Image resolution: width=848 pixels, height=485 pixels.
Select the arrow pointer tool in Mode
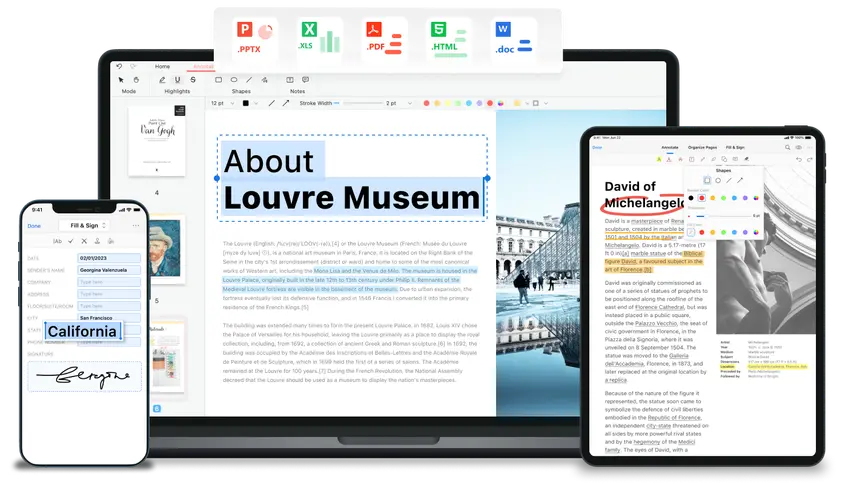[121, 79]
